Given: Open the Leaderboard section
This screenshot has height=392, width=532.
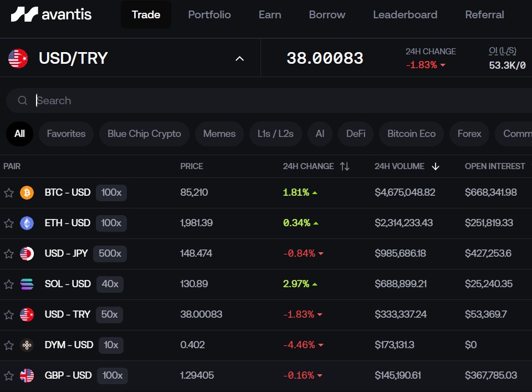Looking at the screenshot, I should coord(405,14).
